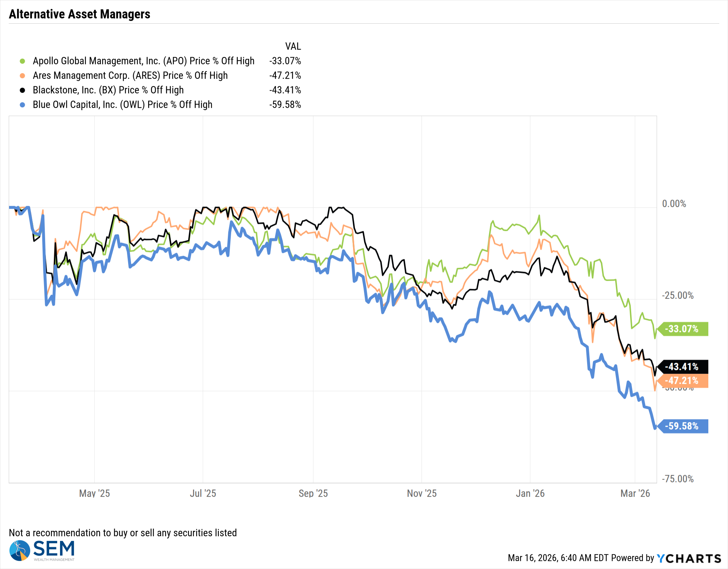Select the Ares Management Corp. legend label
This screenshot has height=569, width=728.
click(130, 76)
